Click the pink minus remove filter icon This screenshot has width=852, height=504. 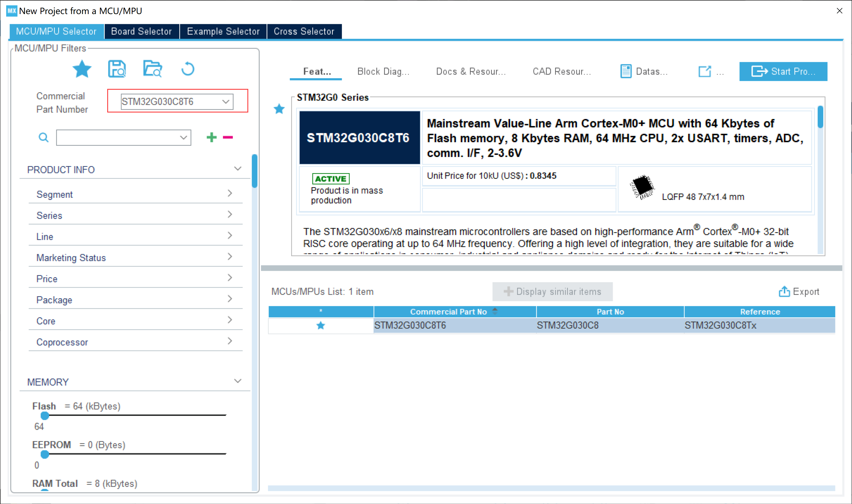click(x=228, y=137)
